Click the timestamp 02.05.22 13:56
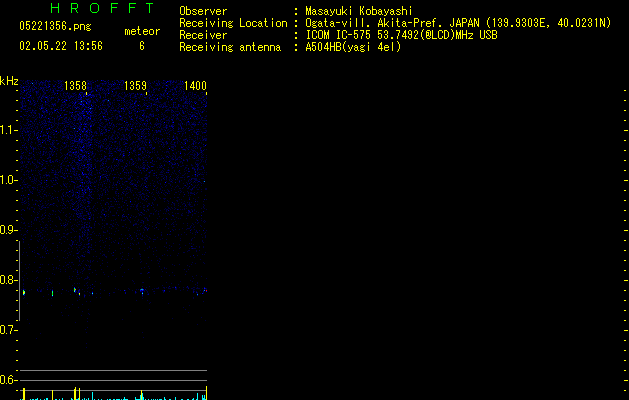The width and height of the screenshot is (629, 400). (x=61, y=46)
